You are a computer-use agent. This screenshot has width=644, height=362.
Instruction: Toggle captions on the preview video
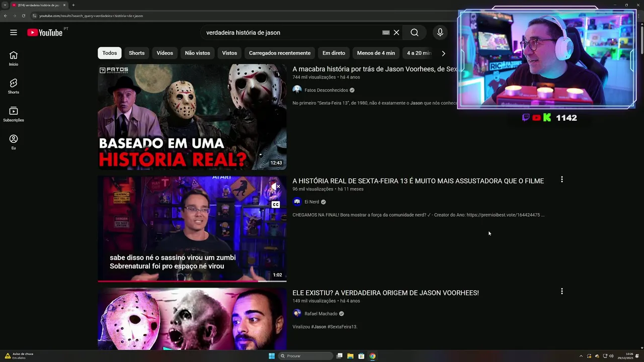[276, 205]
